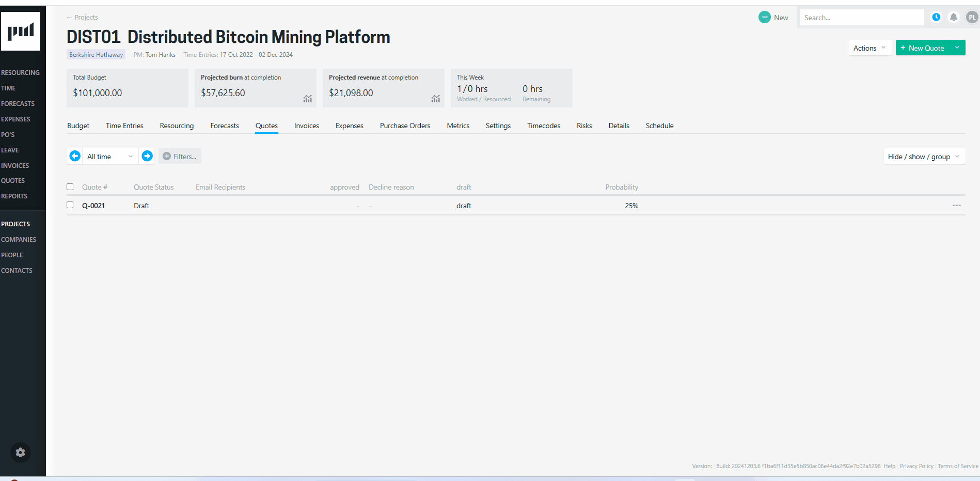This screenshot has height=481, width=980.
Task: Open Hide / show / group dropdown
Action: click(x=924, y=157)
